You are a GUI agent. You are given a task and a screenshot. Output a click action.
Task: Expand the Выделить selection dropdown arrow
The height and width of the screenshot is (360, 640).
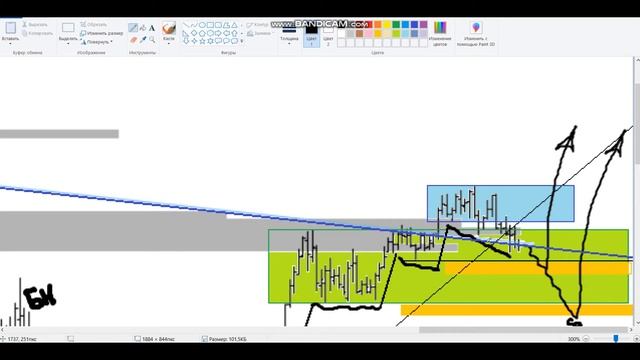68,44
